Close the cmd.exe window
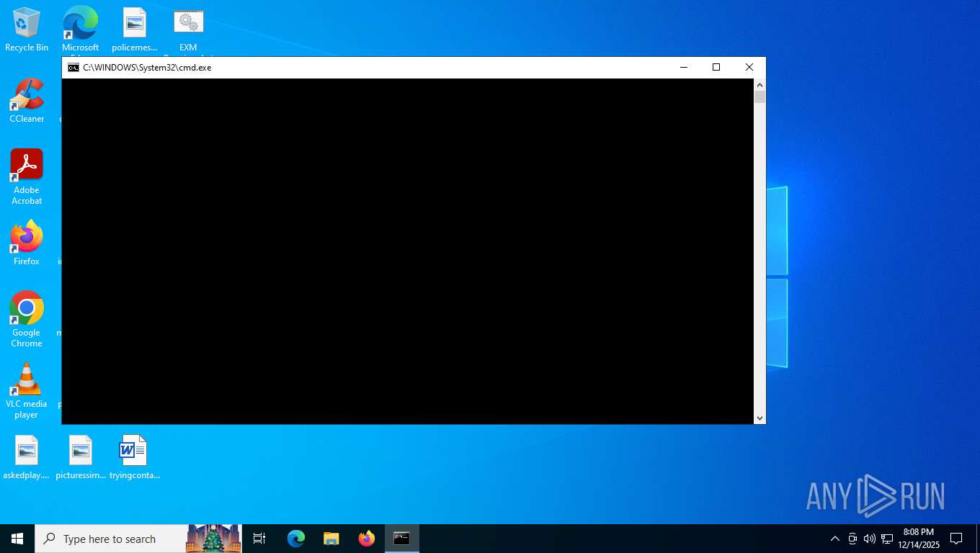This screenshot has width=980, height=553. pyautogui.click(x=749, y=68)
